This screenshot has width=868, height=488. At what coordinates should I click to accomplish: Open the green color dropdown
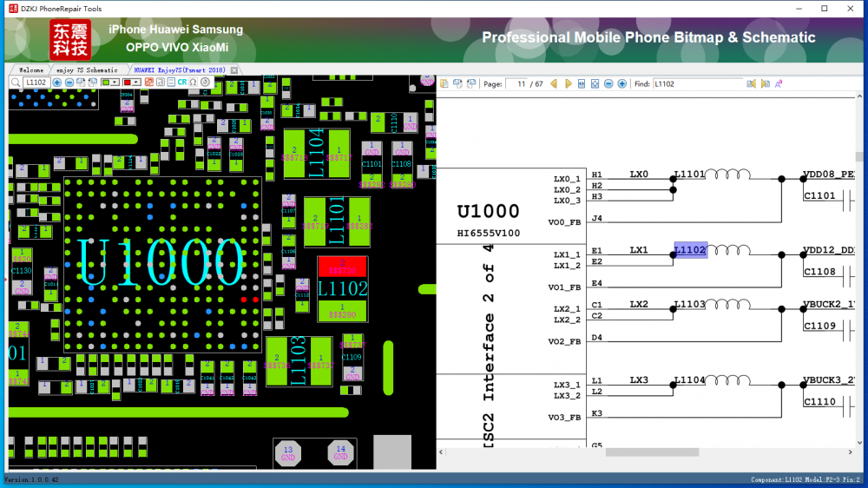115,82
